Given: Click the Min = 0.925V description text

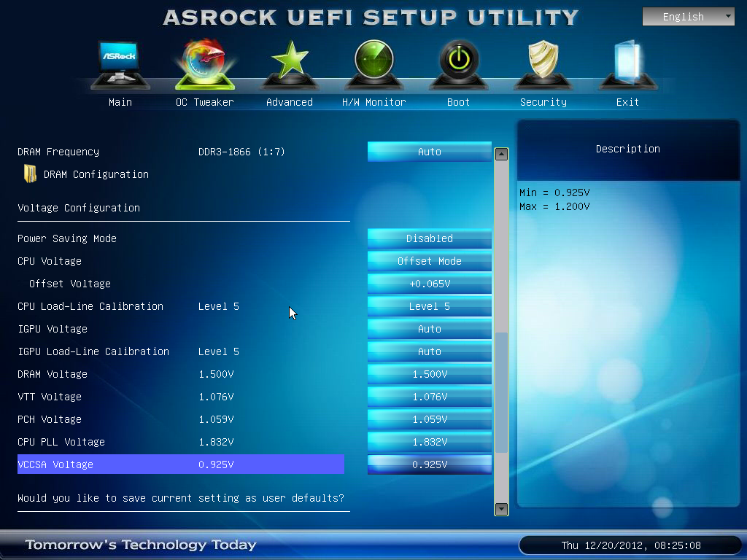Looking at the screenshot, I should pos(554,192).
